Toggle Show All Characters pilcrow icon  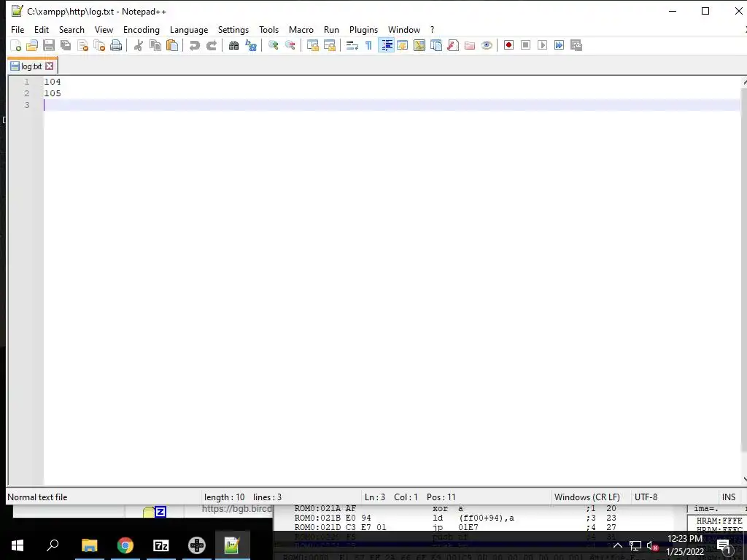click(x=368, y=45)
